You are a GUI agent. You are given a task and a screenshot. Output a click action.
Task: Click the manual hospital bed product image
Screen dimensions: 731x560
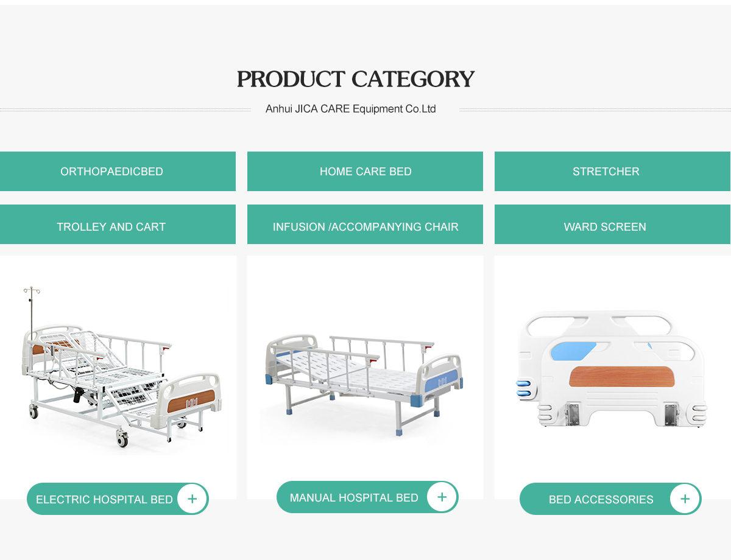tap(364, 380)
